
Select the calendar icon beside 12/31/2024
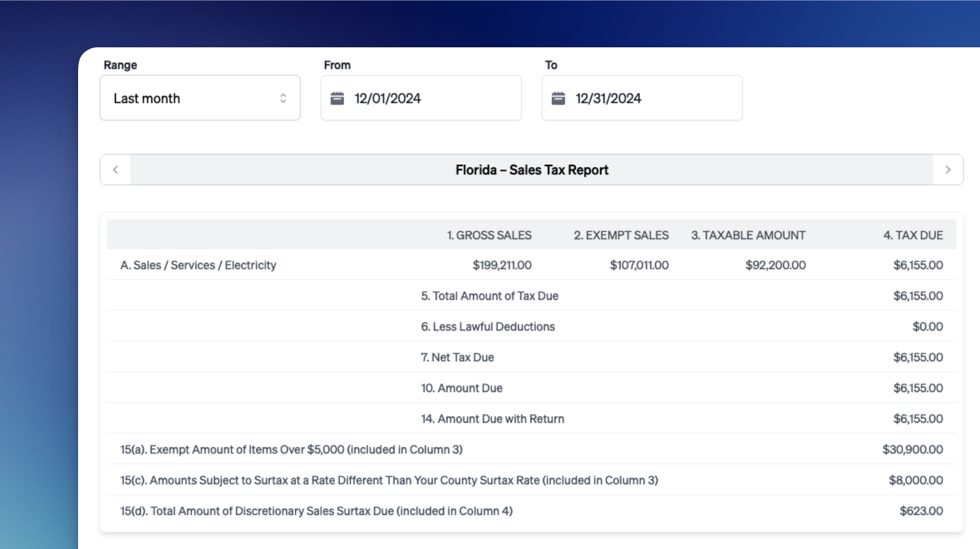559,97
